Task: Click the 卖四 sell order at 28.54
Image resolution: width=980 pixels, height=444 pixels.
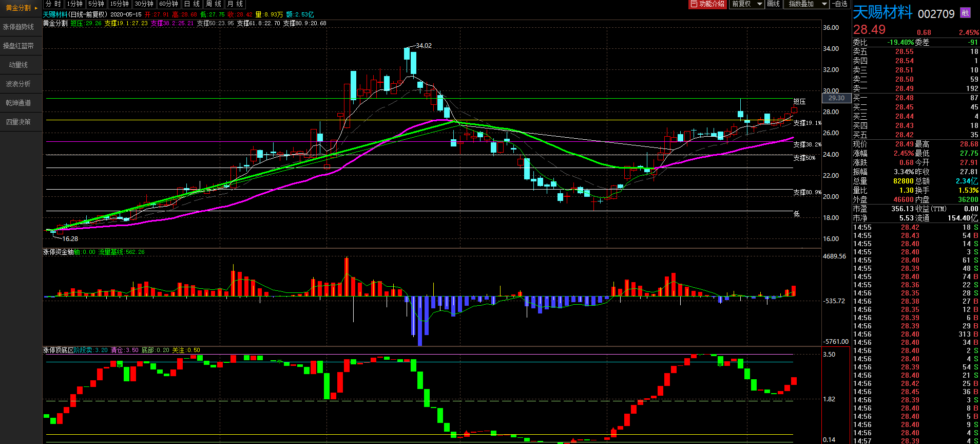Action: pyautogui.click(x=916, y=61)
